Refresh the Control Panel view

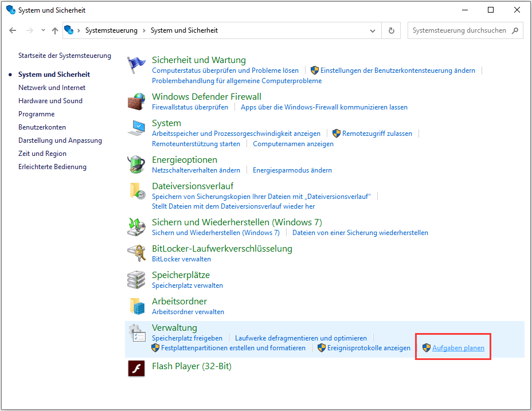coord(392,30)
